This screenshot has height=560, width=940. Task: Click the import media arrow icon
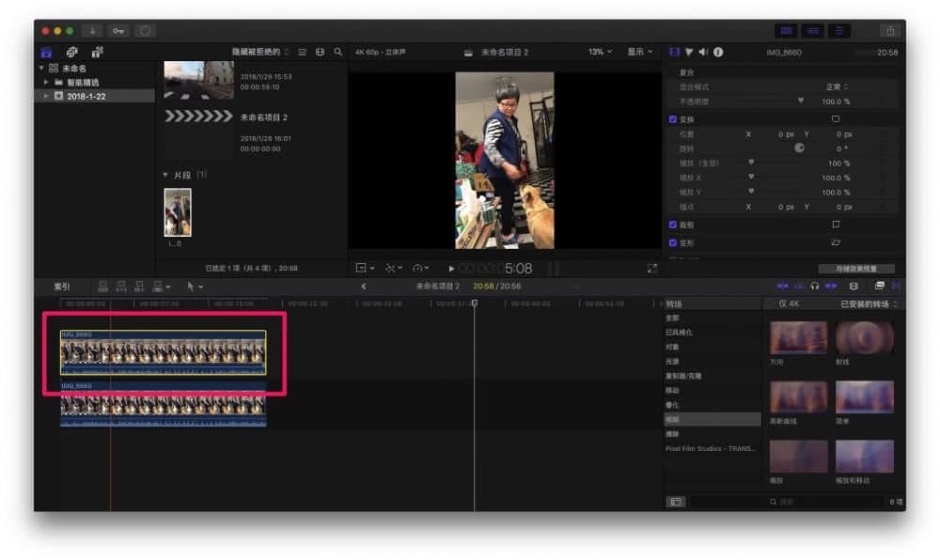pyautogui.click(x=92, y=31)
